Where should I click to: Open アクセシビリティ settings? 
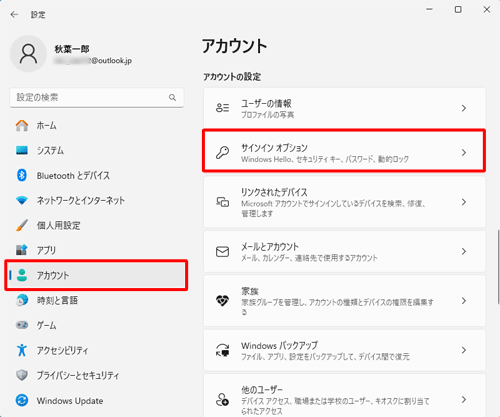[97, 350]
